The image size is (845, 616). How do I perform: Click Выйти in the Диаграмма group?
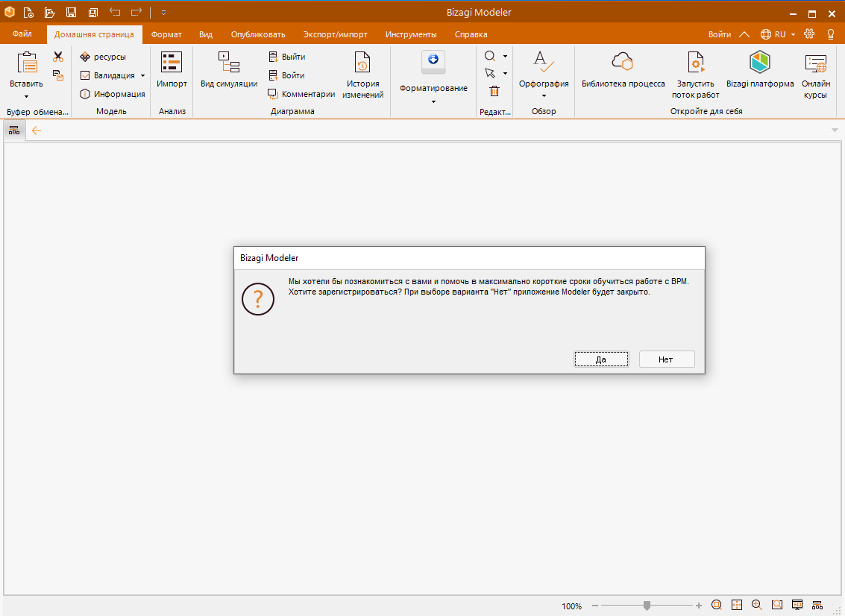[286, 57]
